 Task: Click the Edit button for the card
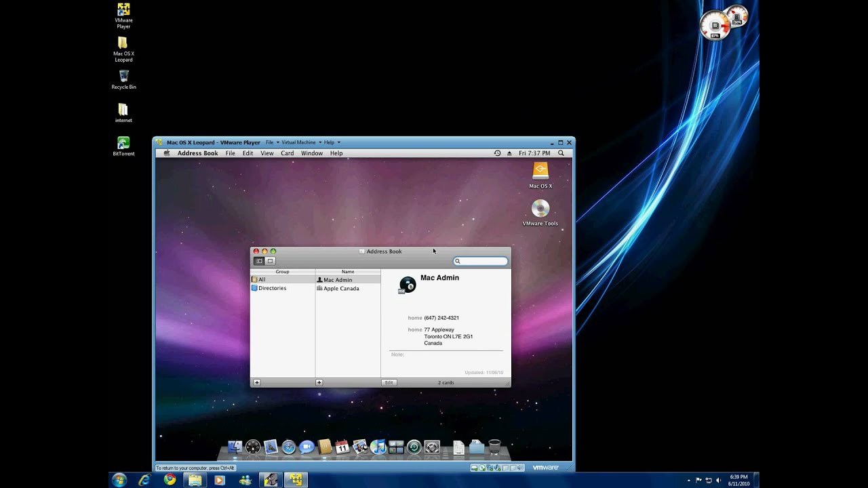(x=389, y=382)
